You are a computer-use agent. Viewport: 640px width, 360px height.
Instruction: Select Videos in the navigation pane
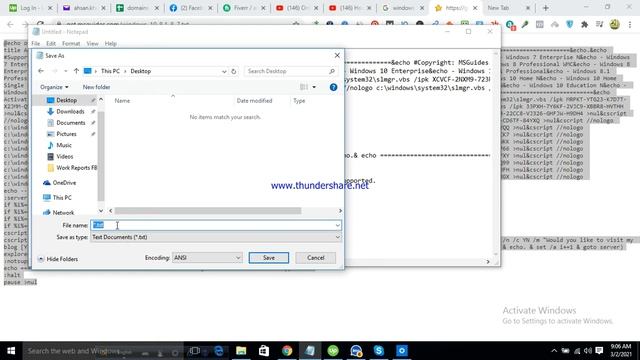click(64, 156)
